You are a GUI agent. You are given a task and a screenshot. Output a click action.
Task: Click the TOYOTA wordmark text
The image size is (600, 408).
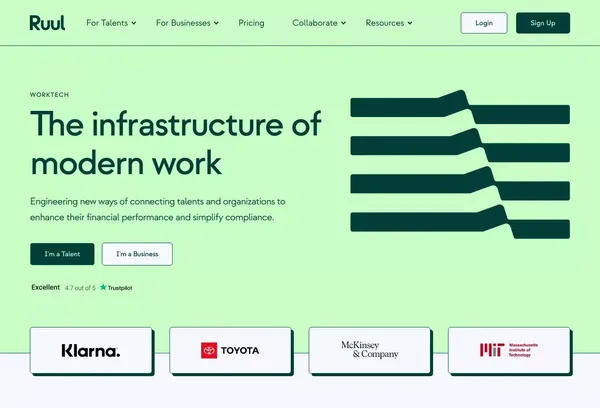point(240,351)
